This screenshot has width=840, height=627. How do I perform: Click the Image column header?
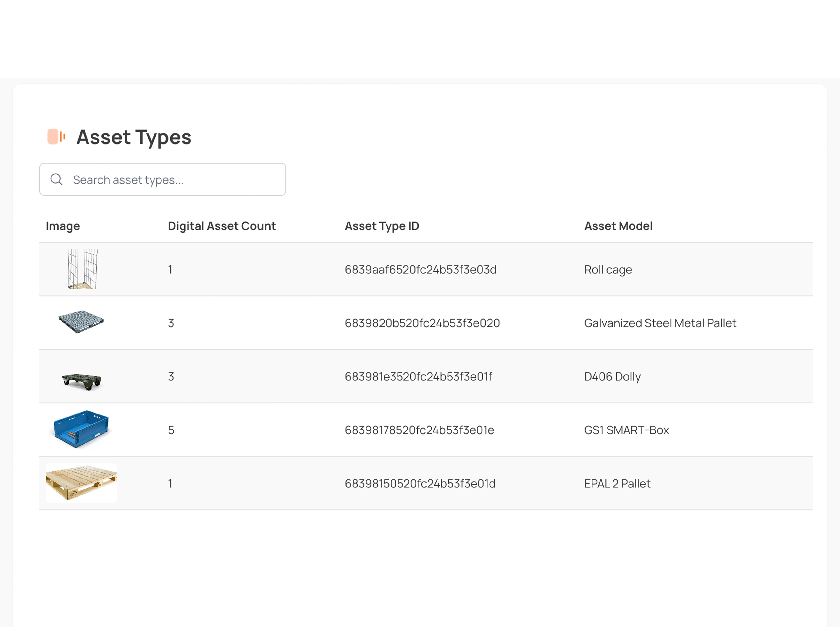coord(63,226)
